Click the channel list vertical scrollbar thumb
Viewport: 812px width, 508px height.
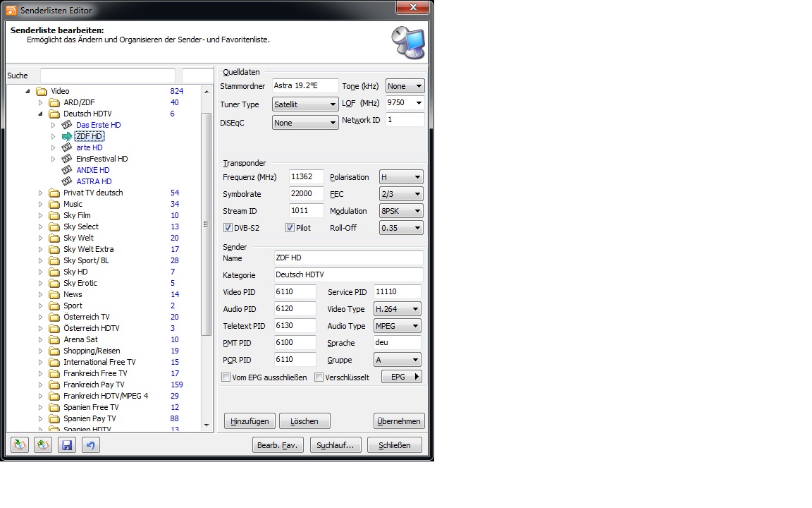coord(207,224)
